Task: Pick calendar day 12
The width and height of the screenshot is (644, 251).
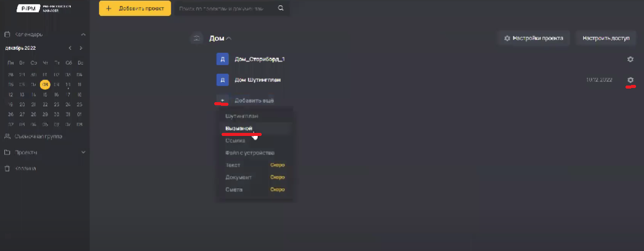Action: click(10, 94)
